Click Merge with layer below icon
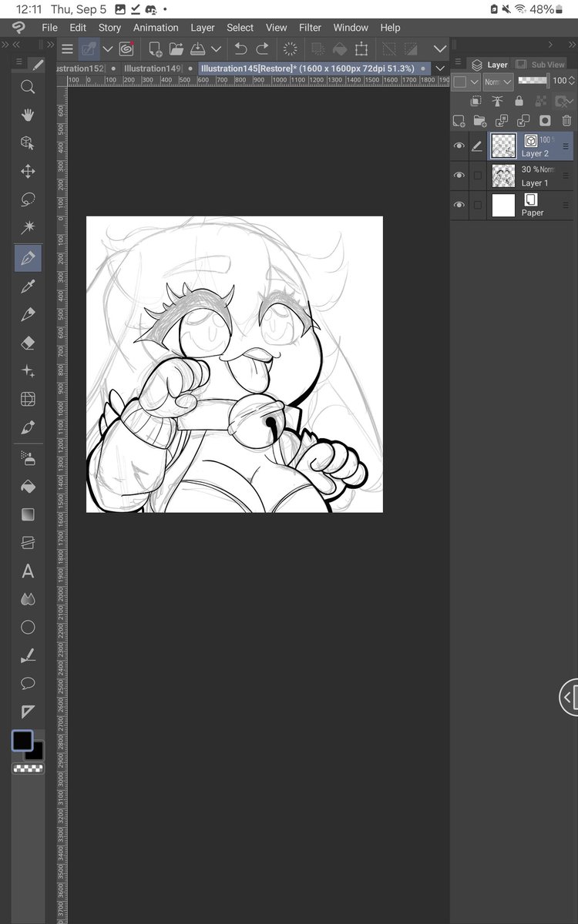 (523, 121)
